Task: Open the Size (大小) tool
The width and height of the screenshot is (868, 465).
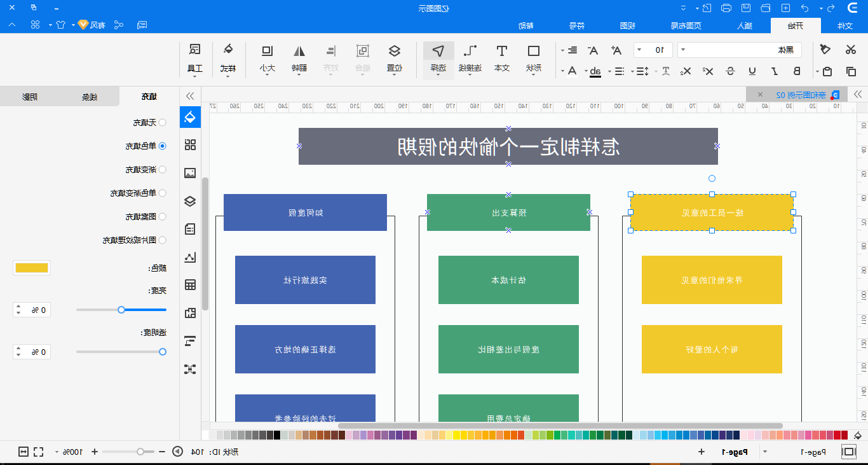Action: coord(268,59)
